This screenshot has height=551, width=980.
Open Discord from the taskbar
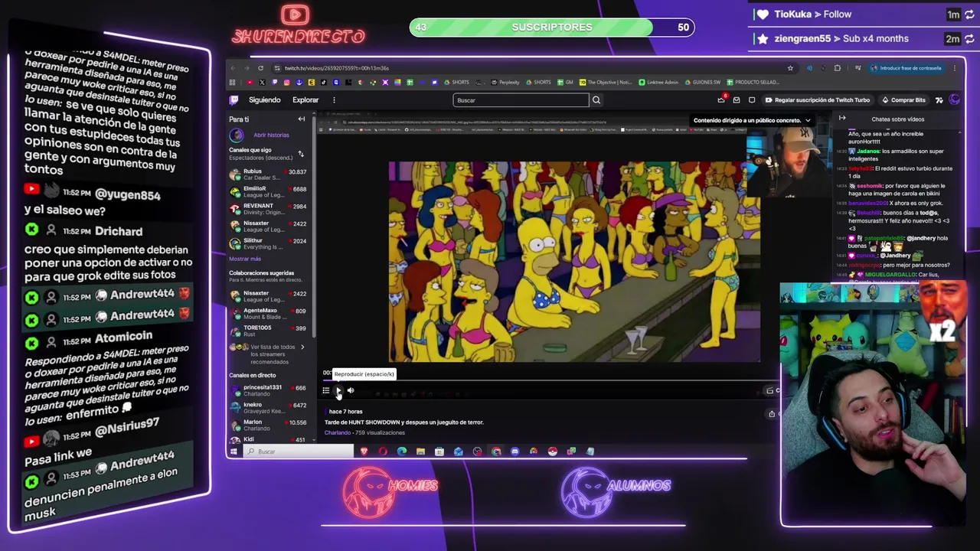click(x=514, y=452)
